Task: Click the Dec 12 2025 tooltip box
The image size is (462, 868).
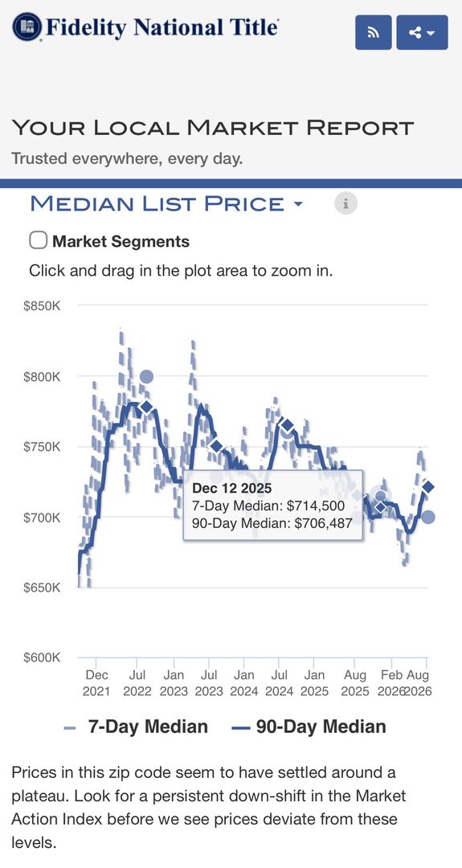Action: click(x=272, y=505)
